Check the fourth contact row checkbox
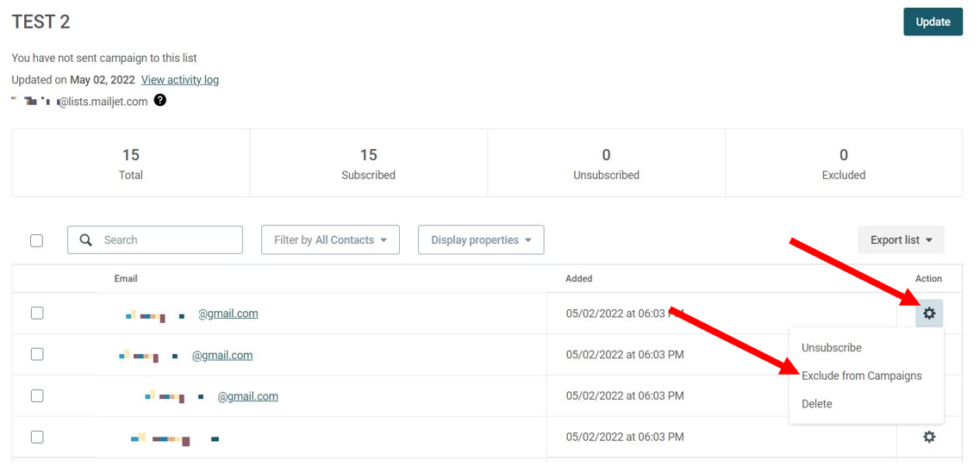The image size is (980, 472). click(37, 437)
